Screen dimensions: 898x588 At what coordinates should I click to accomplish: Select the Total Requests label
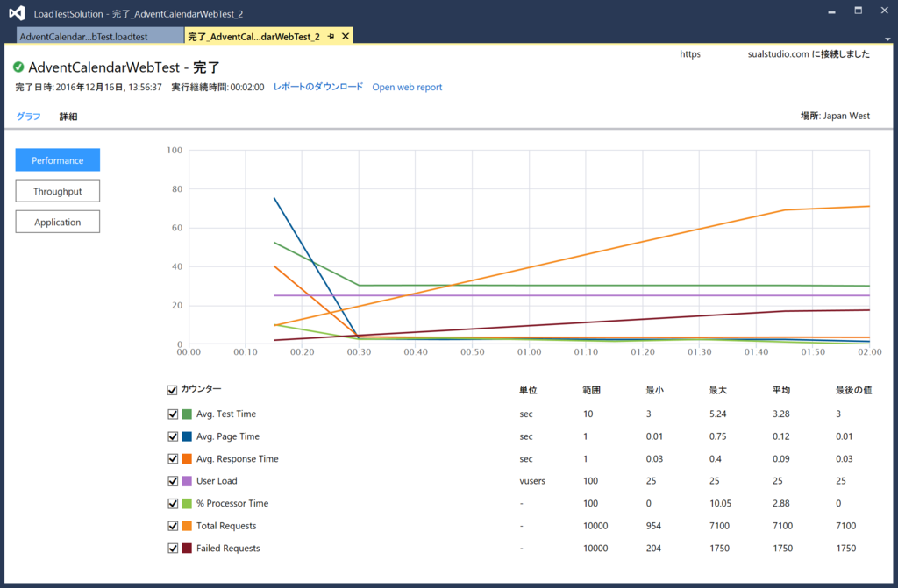(226, 526)
